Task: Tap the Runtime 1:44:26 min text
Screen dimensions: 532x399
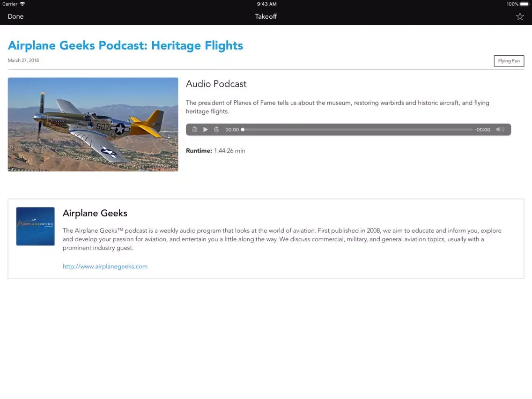Action: 215,151
